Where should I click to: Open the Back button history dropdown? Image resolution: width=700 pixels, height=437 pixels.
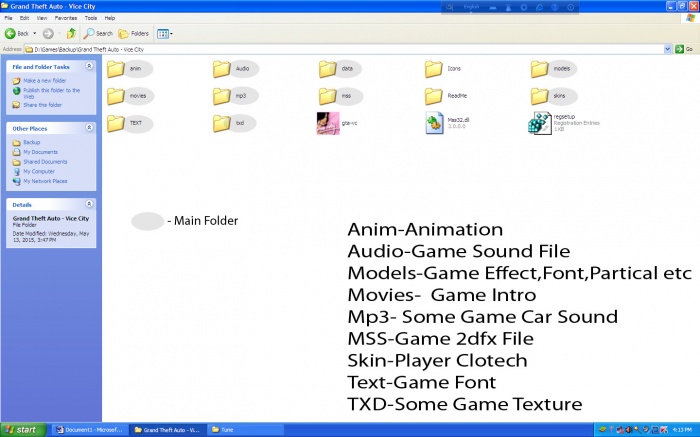(35, 33)
